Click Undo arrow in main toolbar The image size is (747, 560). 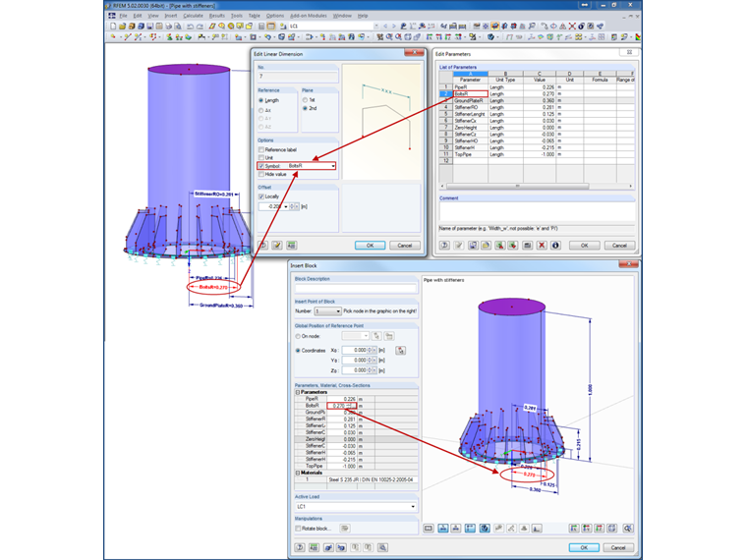coord(190,27)
